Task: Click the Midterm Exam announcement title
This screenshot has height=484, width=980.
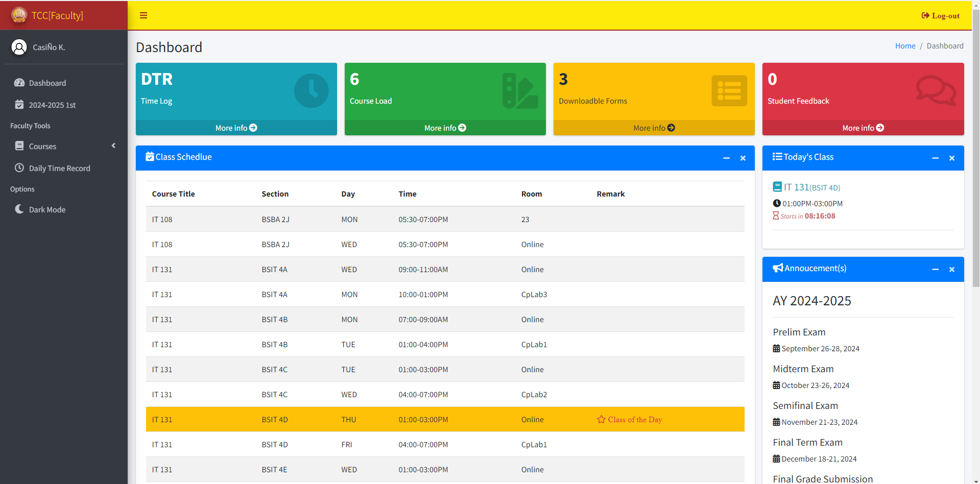Action: pos(803,369)
